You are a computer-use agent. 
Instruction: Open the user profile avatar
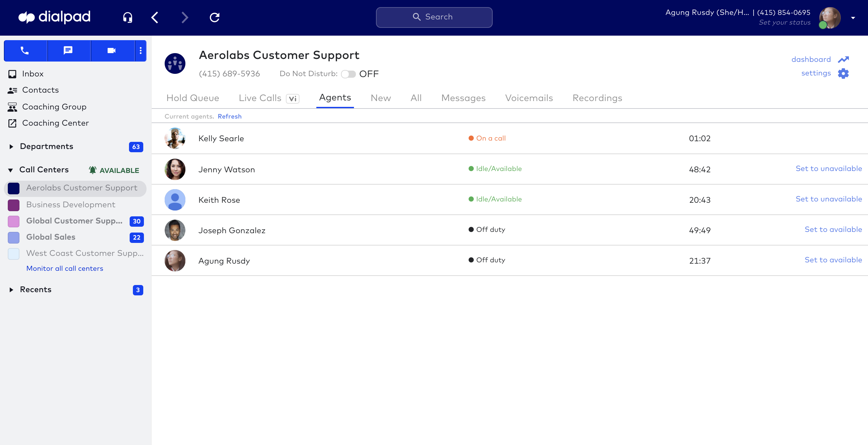click(829, 17)
